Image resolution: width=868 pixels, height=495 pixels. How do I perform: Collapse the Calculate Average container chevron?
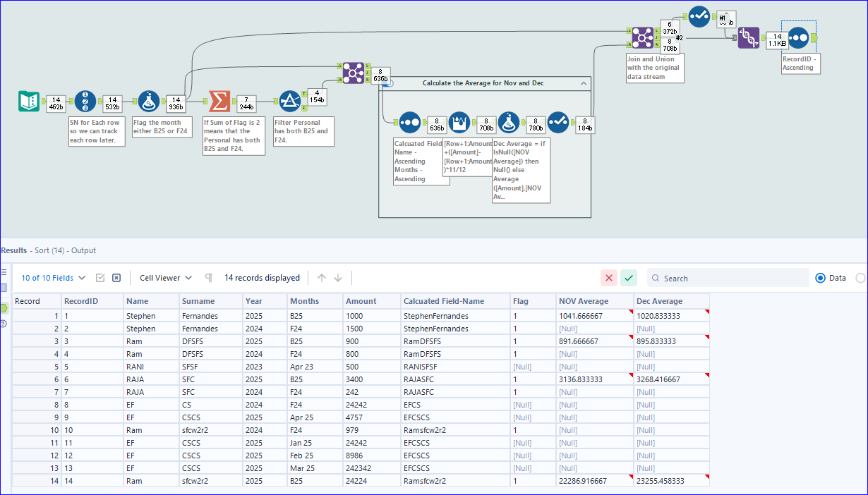[x=583, y=82]
